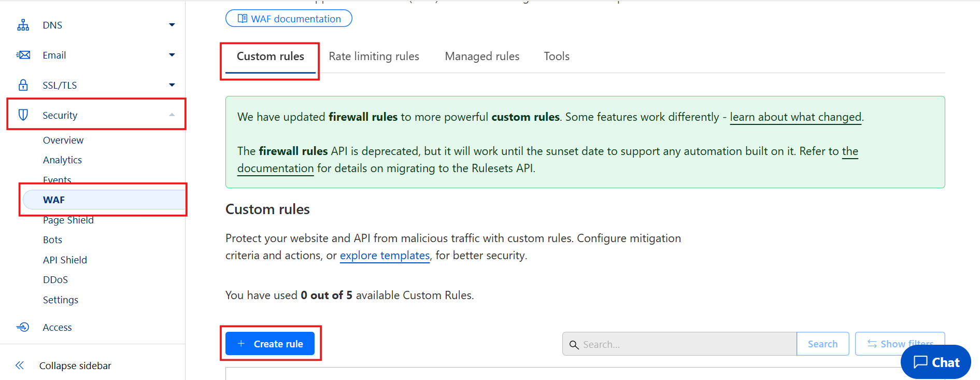This screenshot has height=380, width=980.
Task: Select WAF in the Security menu
Action: tap(104, 200)
